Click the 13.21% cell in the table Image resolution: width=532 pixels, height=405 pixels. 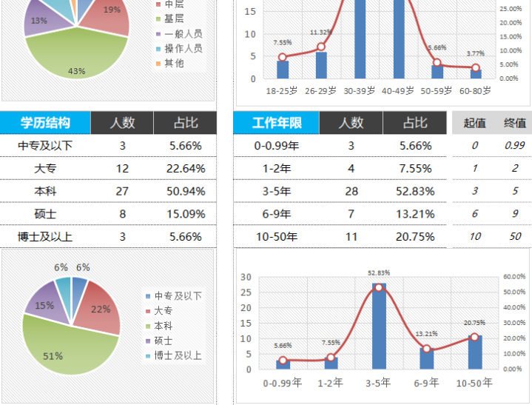tap(415, 214)
